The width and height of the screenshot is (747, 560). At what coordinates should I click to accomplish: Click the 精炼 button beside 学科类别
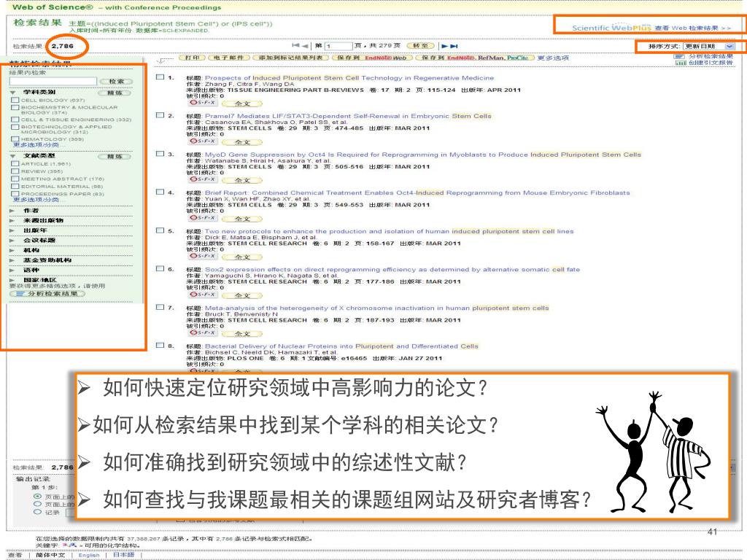115,93
